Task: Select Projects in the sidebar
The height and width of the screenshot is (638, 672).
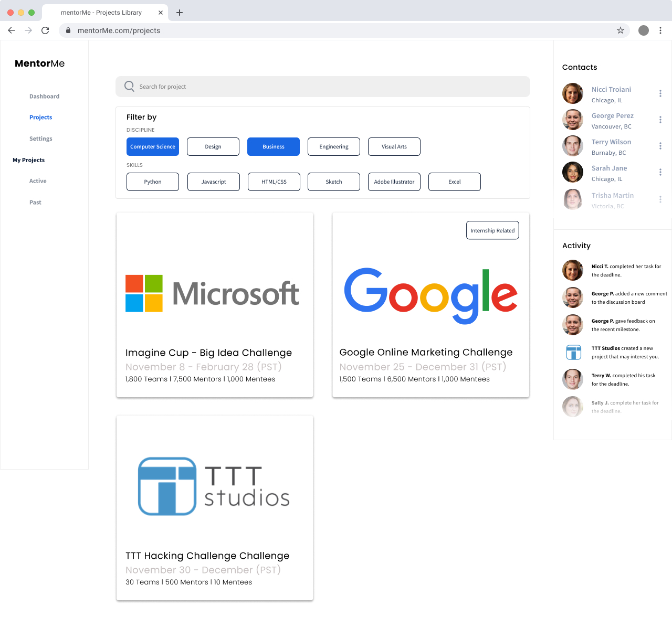Action: click(41, 118)
